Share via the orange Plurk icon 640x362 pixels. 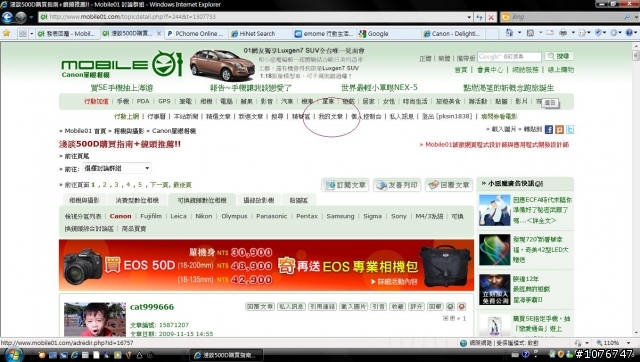click(559, 130)
